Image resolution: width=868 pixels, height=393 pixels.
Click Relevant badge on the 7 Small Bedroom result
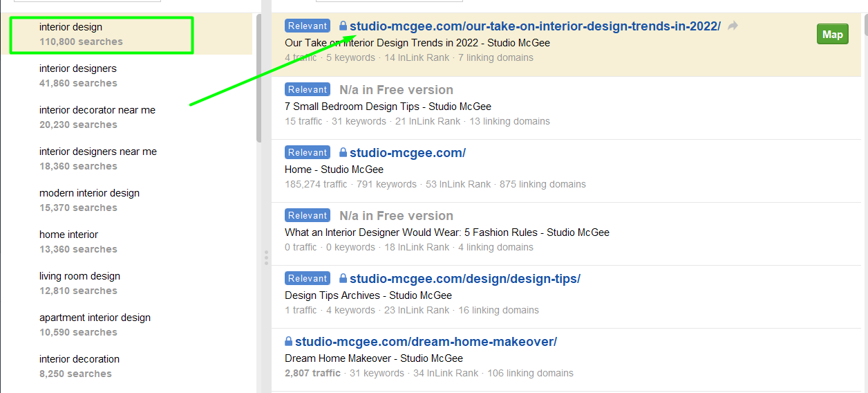click(308, 89)
